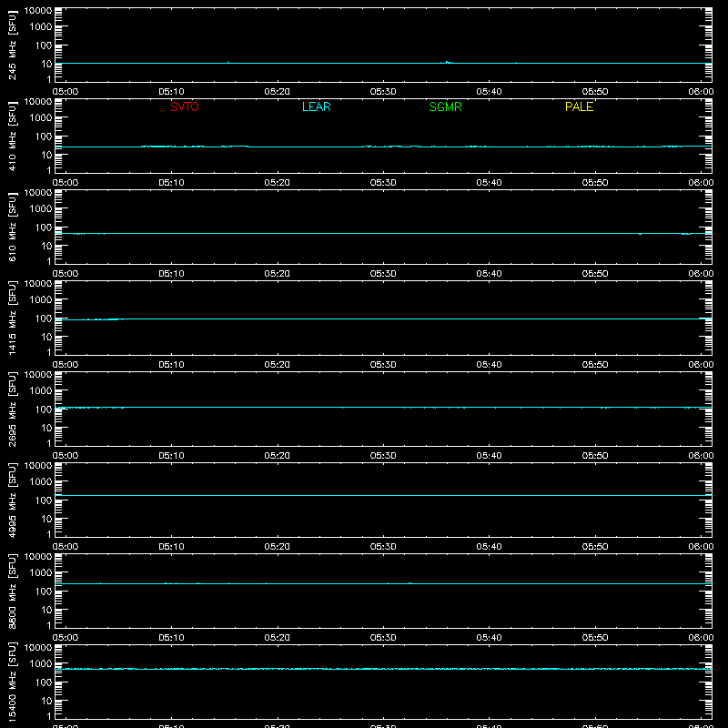Click the 1000 tick on 410 MHz axis

[x=41, y=118]
